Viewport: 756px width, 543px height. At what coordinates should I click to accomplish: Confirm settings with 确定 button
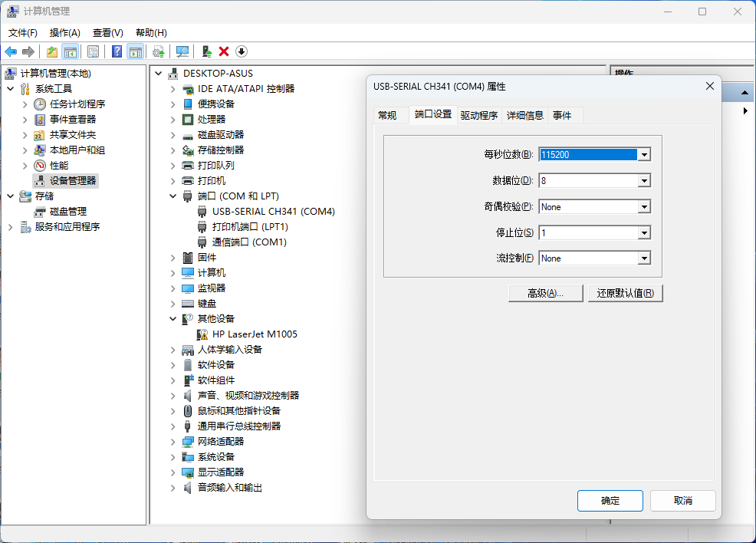click(x=610, y=501)
